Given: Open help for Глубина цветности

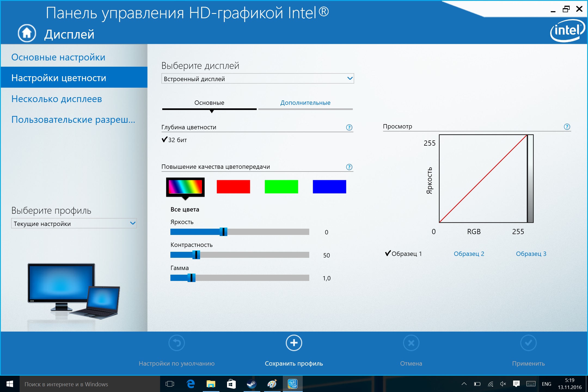Looking at the screenshot, I should tap(349, 127).
